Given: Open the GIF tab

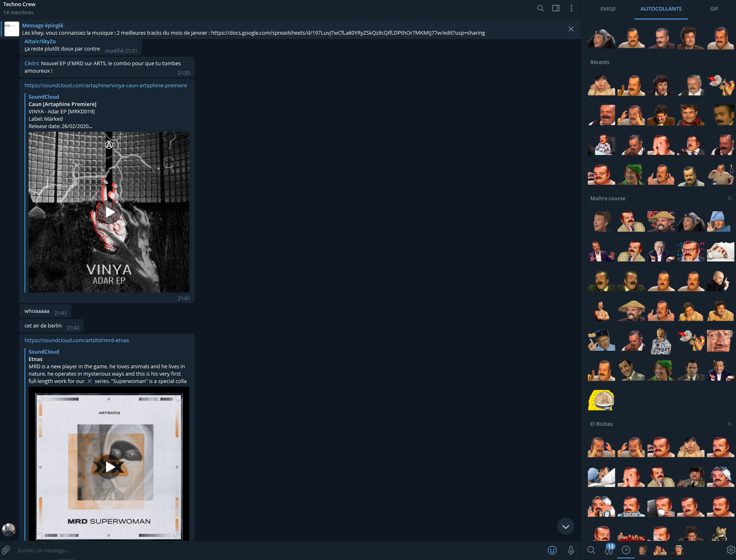Looking at the screenshot, I should tap(714, 9).
